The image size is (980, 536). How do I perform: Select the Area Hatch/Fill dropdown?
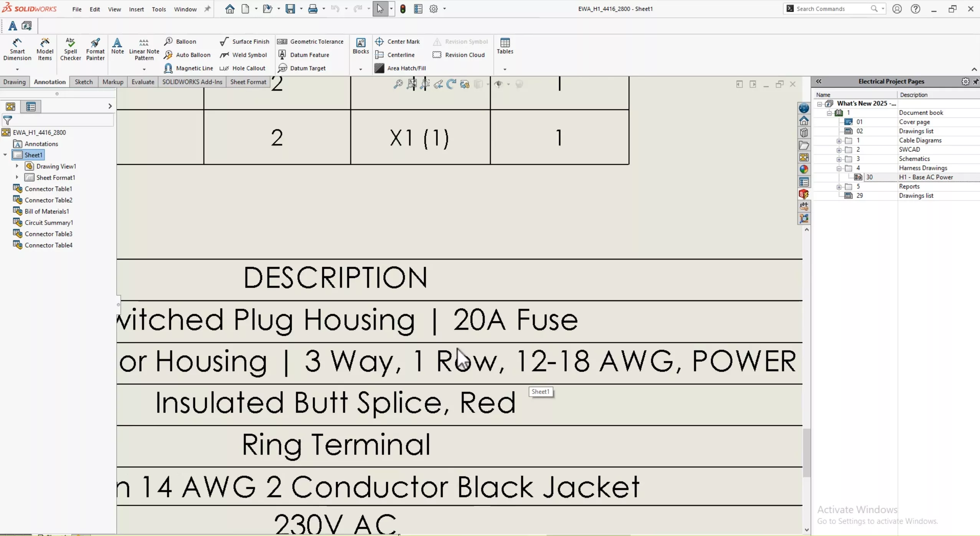[x=505, y=69]
